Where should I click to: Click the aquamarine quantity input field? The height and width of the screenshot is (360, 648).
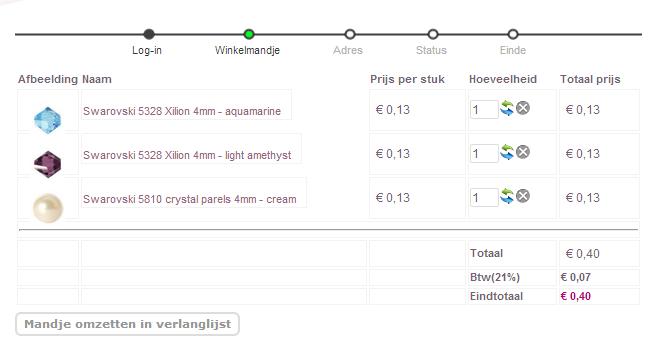(x=484, y=110)
